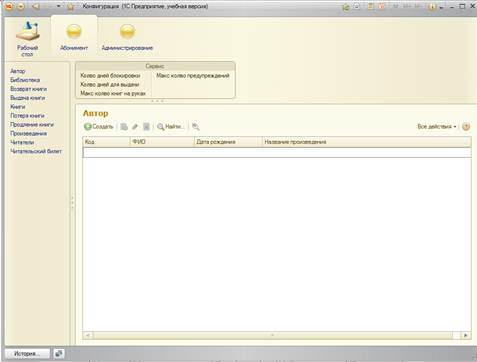The height and width of the screenshot is (362, 477).
Task: Open Читательский билет in navigation panel
Action: click(x=36, y=151)
